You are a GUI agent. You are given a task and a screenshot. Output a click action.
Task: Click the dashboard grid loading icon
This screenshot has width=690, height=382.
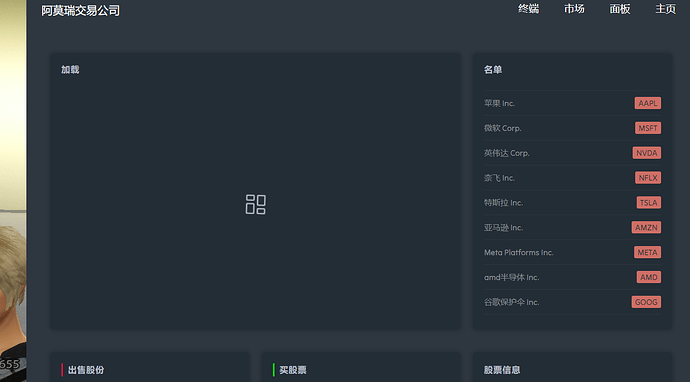tap(256, 205)
